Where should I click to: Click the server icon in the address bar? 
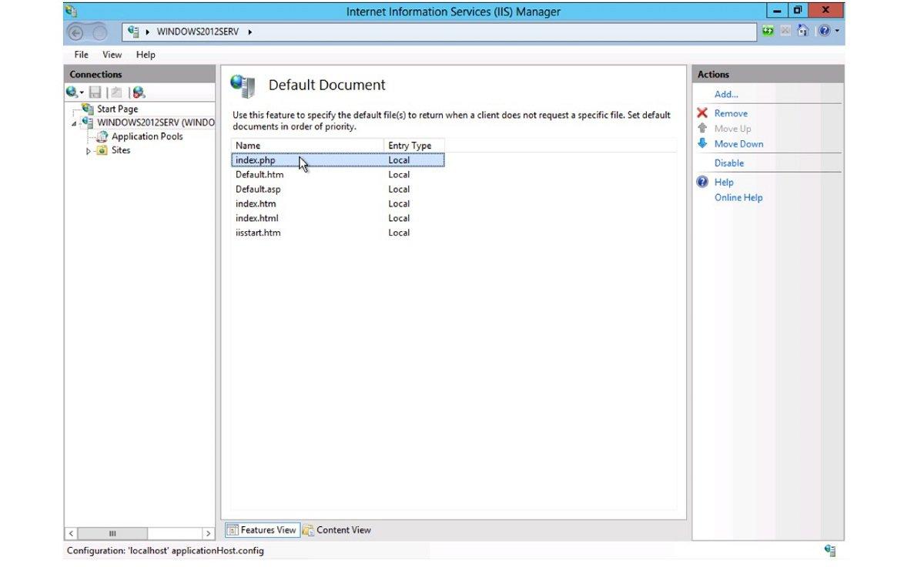point(134,32)
